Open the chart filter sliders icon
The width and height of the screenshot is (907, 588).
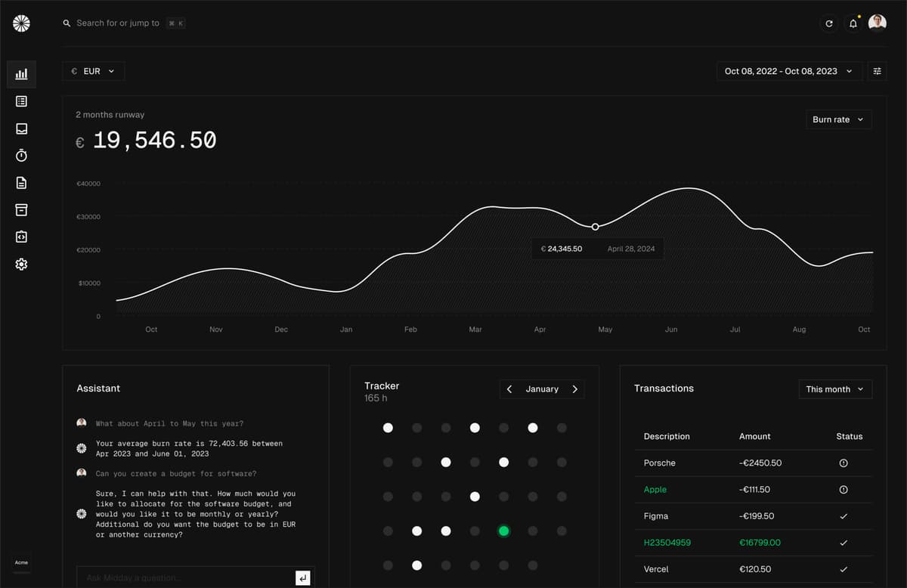click(x=877, y=71)
